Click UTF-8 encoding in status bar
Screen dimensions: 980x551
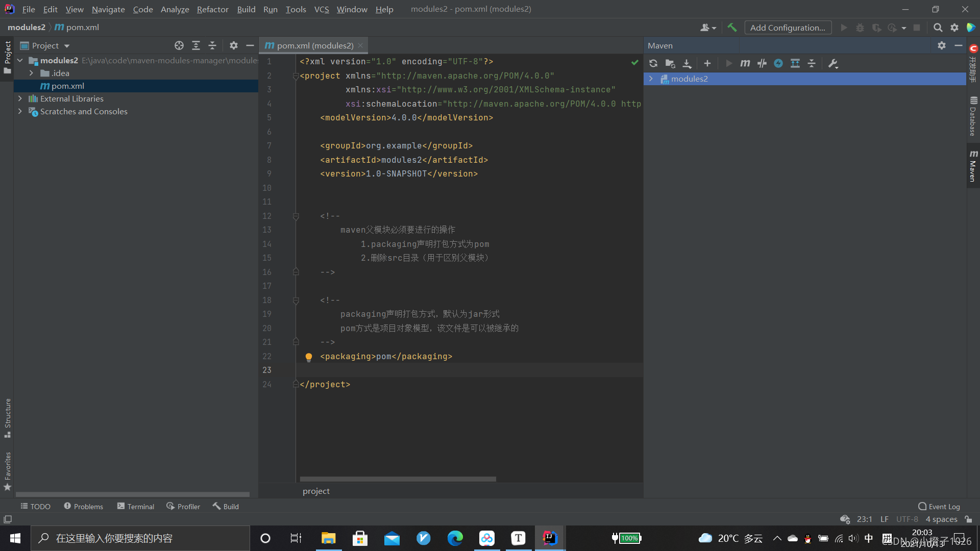[907, 519]
